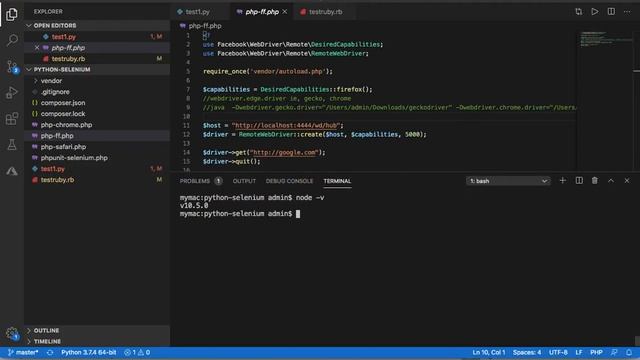The image size is (640, 360).
Task: Split the terminal panel
Action: [579, 180]
